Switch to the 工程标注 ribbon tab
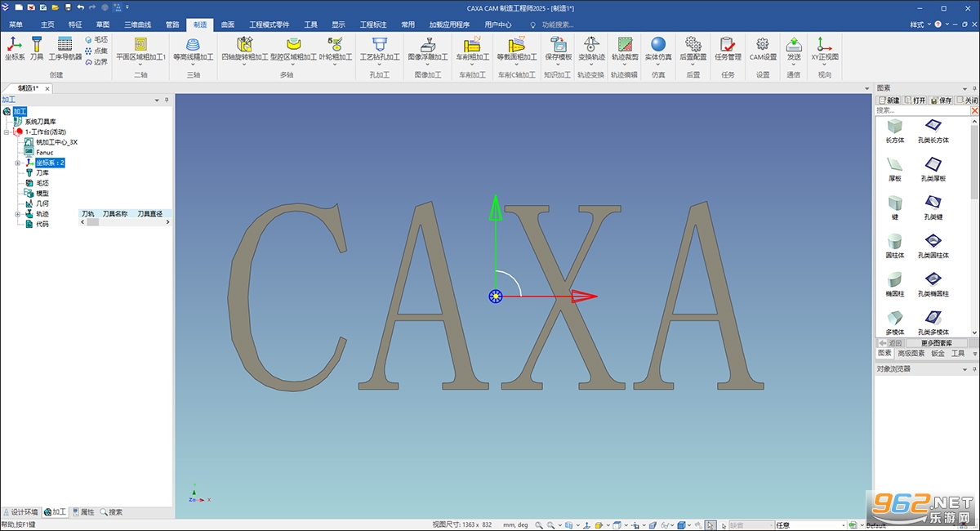The width and height of the screenshot is (980, 531). point(373,25)
